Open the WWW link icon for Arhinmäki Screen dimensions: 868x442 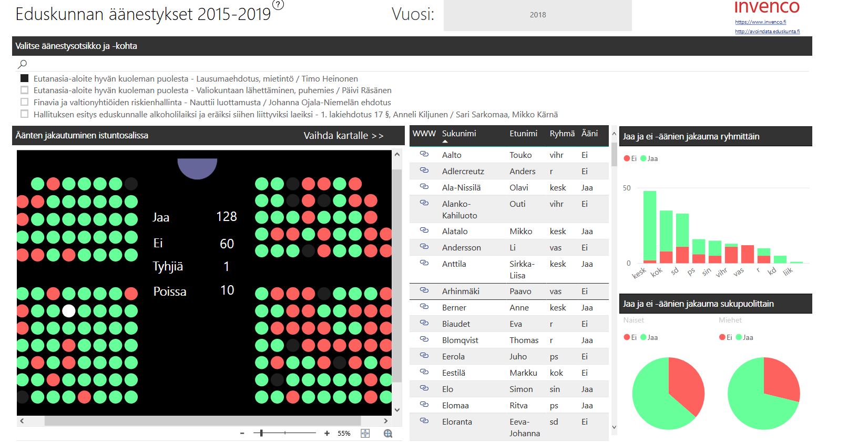[424, 290]
